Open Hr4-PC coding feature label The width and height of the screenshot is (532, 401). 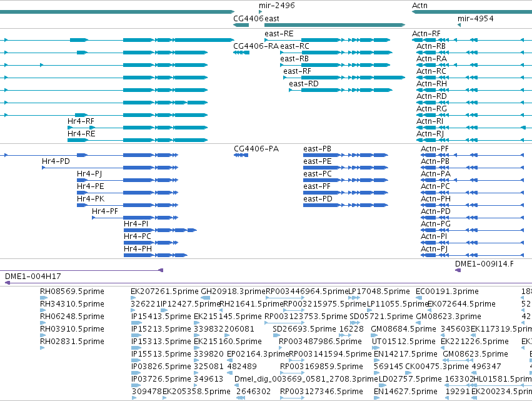138,237
